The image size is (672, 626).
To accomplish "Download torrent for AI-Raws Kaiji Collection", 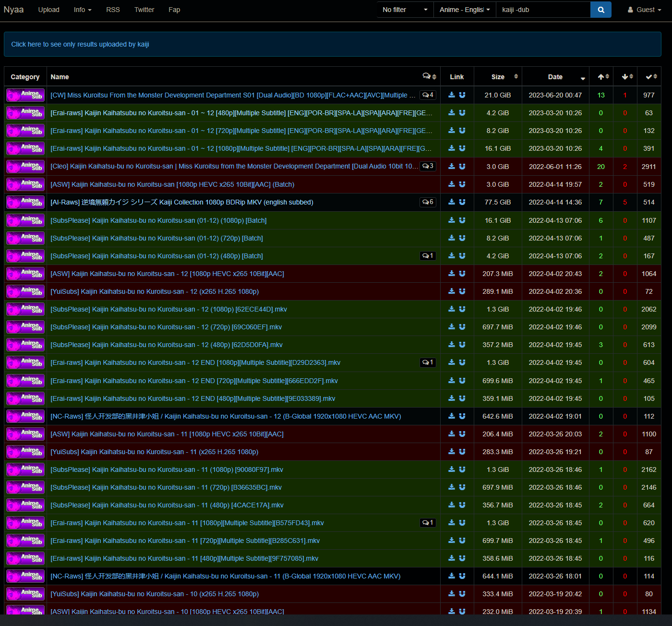I will click(452, 202).
